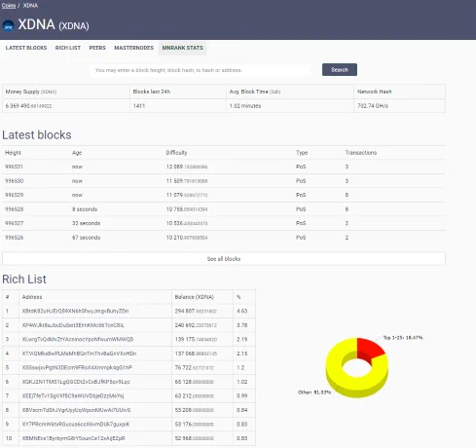Open rank 10 rich list address

(x=73, y=438)
